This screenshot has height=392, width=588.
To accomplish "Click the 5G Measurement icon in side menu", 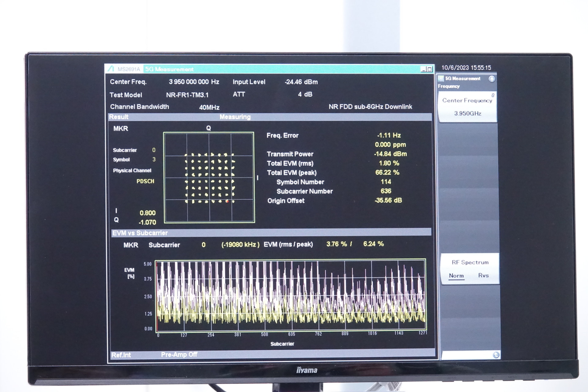I will click(441, 78).
